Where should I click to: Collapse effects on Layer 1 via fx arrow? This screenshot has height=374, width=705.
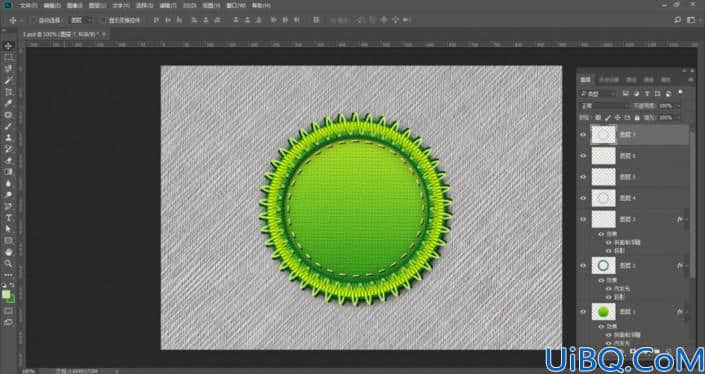[x=687, y=312]
